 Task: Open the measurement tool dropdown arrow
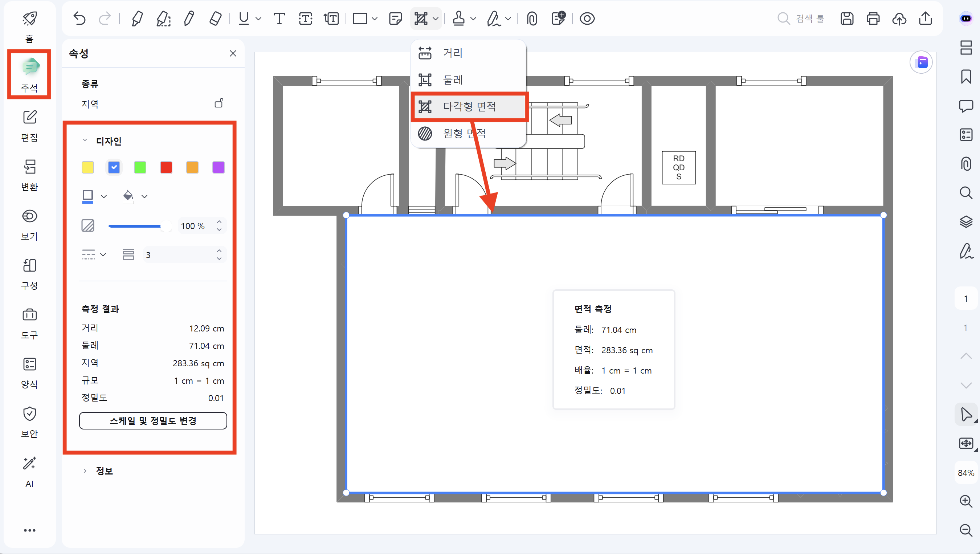(436, 19)
